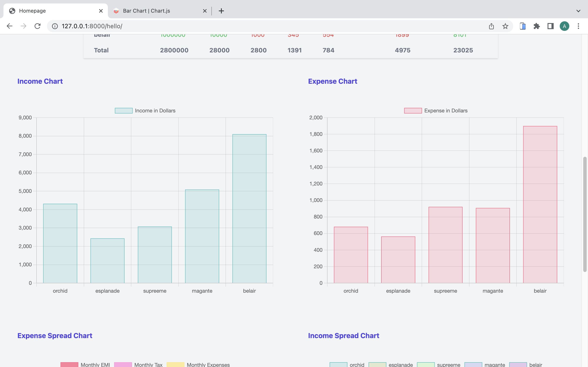Open Chrome's three-dot menu
Screen dimensions: 588x367
pos(578,26)
